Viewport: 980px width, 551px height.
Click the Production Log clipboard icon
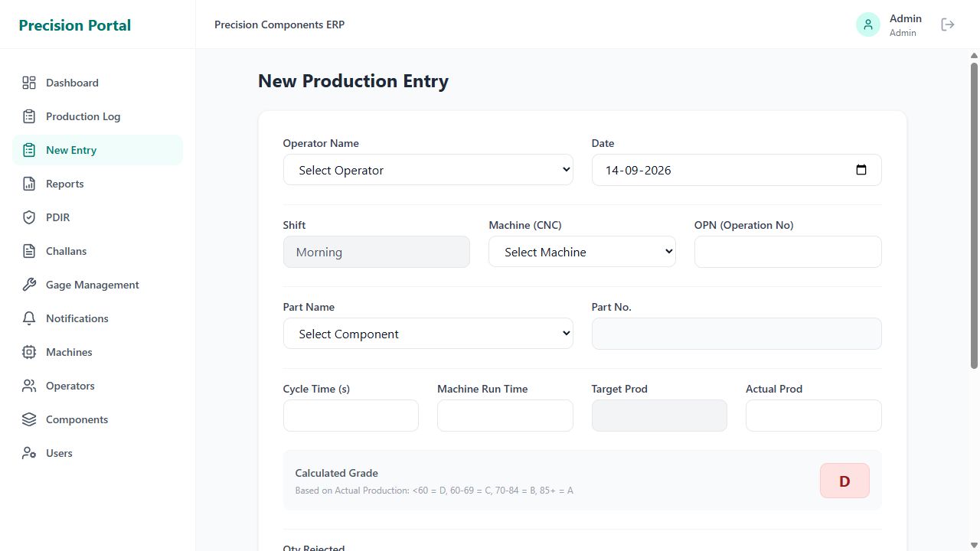click(29, 116)
